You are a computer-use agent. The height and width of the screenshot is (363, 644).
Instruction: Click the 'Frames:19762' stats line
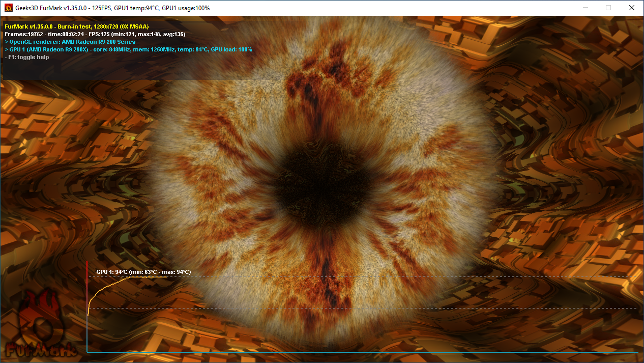95,34
